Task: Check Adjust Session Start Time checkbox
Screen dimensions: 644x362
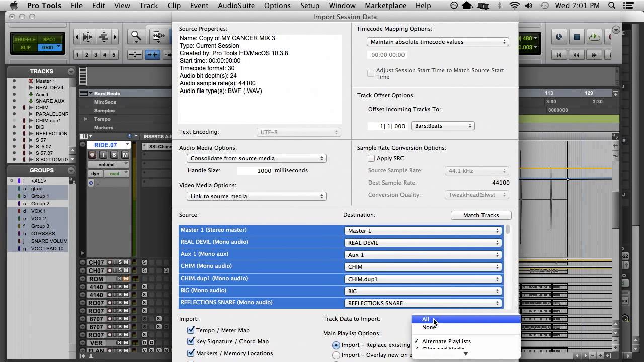Action: click(x=371, y=73)
